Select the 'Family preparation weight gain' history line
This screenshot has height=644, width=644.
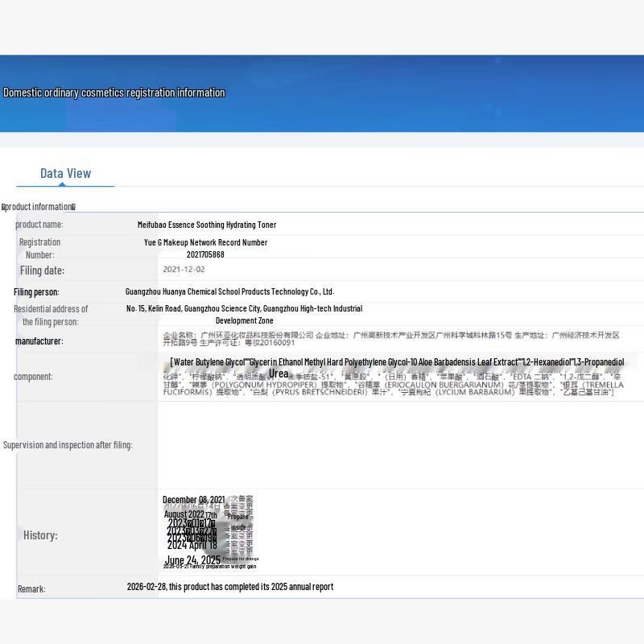click(x=209, y=567)
